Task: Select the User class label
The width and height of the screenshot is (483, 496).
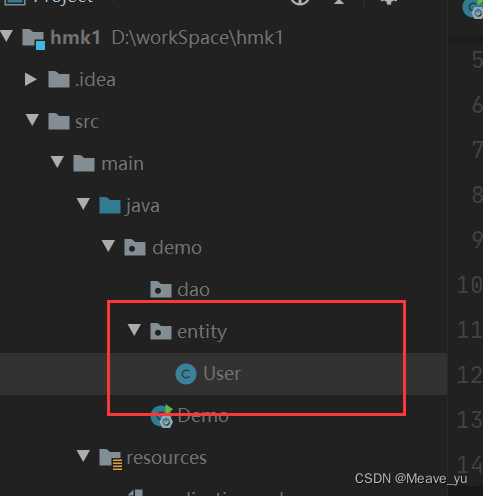Action: pos(222,373)
